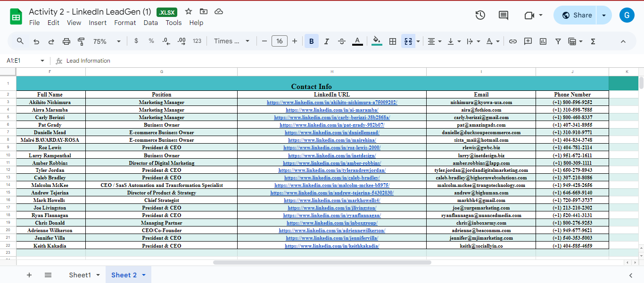Open the text rotation dropdown
The width and height of the screenshot is (644, 283).
[x=493, y=41]
